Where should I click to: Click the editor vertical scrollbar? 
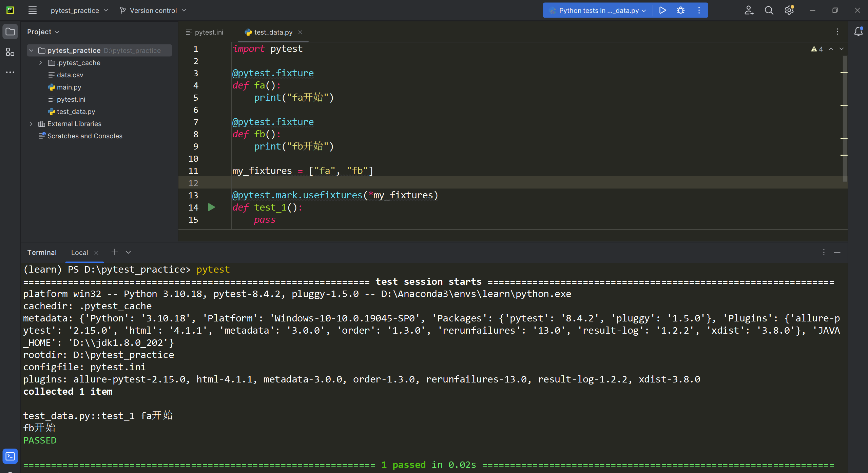pos(845,119)
